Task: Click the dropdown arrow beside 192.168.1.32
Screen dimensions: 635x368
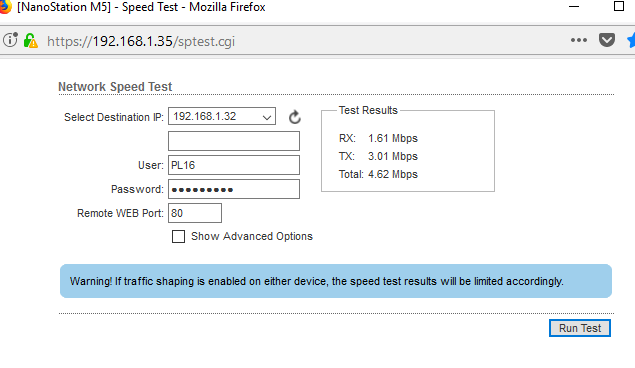Action: pos(266,117)
